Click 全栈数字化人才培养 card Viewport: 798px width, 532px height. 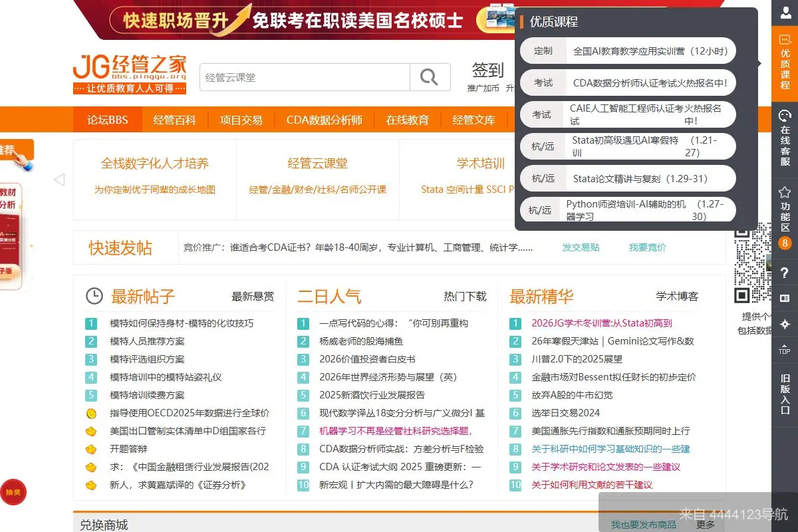[155, 164]
